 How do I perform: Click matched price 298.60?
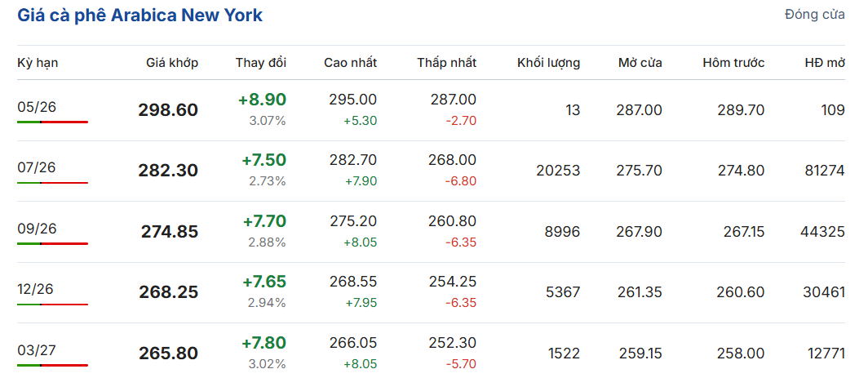coord(168,109)
